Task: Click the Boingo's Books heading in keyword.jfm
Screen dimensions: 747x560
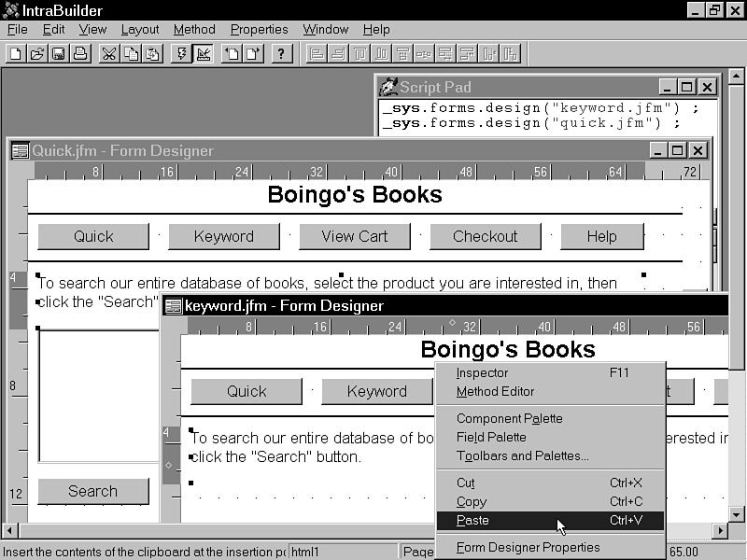Action: 508,349
